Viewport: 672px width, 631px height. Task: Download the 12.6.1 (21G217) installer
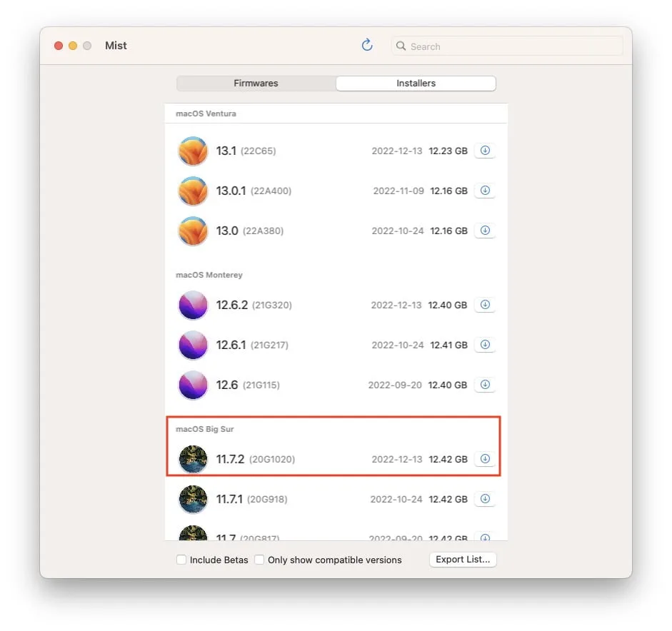coord(485,345)
